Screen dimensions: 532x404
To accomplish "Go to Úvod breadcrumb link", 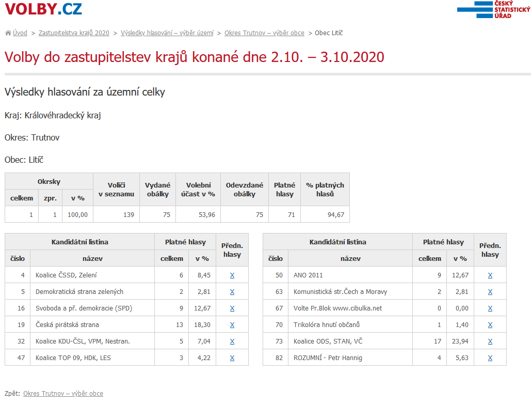I will (x=21, y=33).
